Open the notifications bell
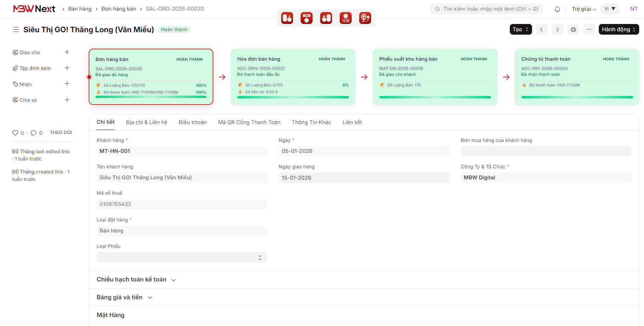 click(x=557, y=9)
